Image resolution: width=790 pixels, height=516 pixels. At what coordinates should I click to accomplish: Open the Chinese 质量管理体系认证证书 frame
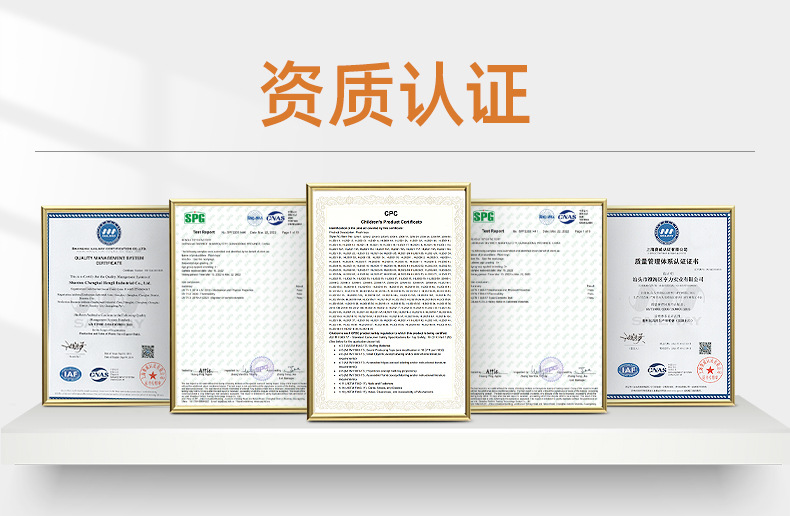pyautogui.click(x=670, y=305)
